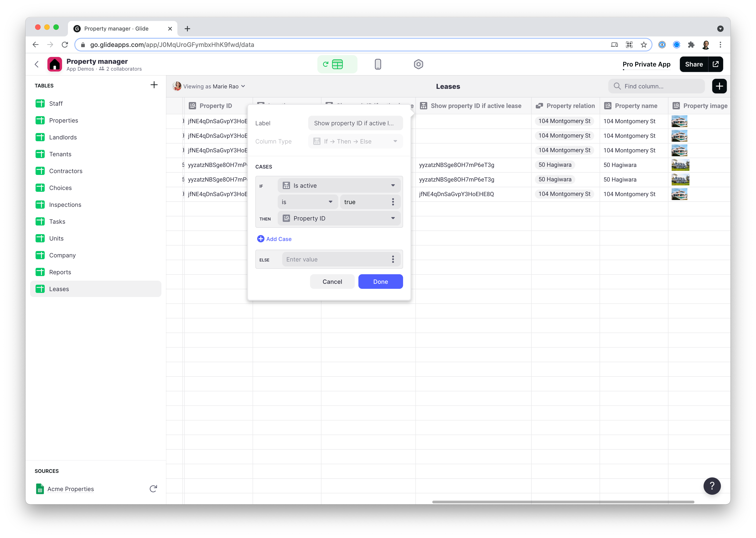
Task: Click the black add column plus button
Action: coord(719,86)
